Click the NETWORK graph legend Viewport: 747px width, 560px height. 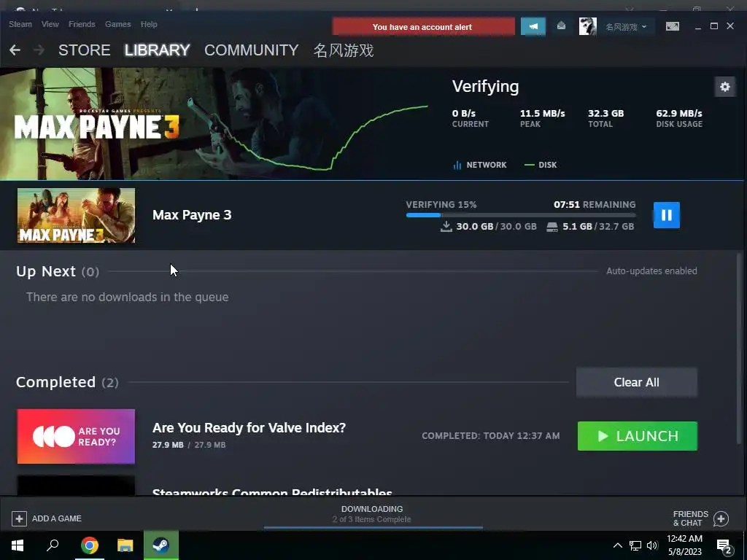[x=480, y=165]
